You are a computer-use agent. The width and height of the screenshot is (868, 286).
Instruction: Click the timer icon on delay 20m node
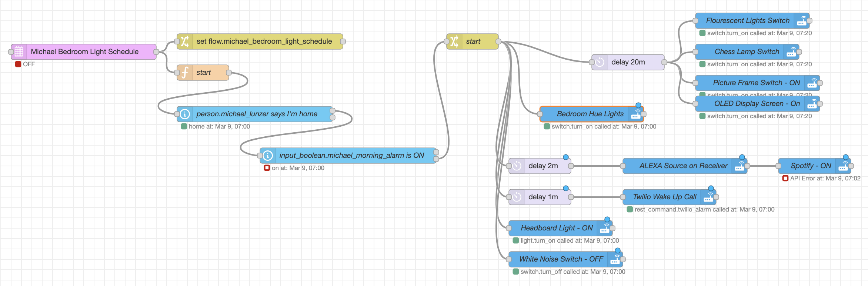600,62
